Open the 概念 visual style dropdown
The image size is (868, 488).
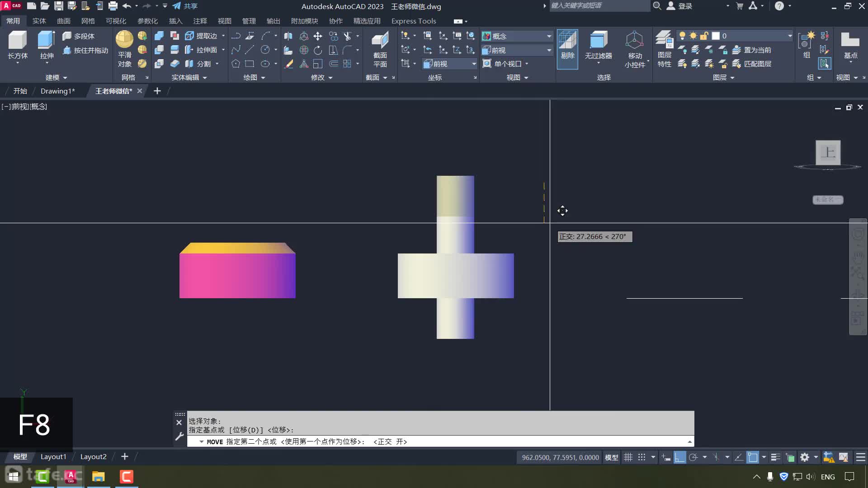pos(517,36)
